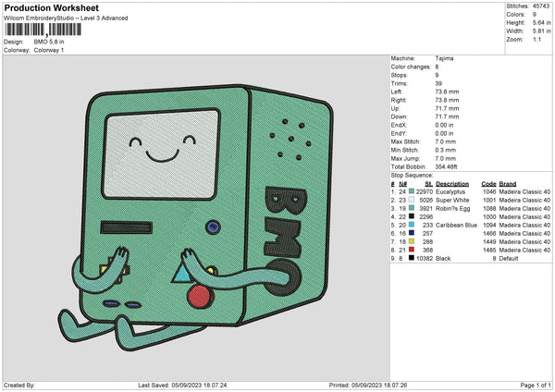Click the Super White color swatch
Image resolution: width=555 pixels, height=392 pixels.
pos(412,200)
